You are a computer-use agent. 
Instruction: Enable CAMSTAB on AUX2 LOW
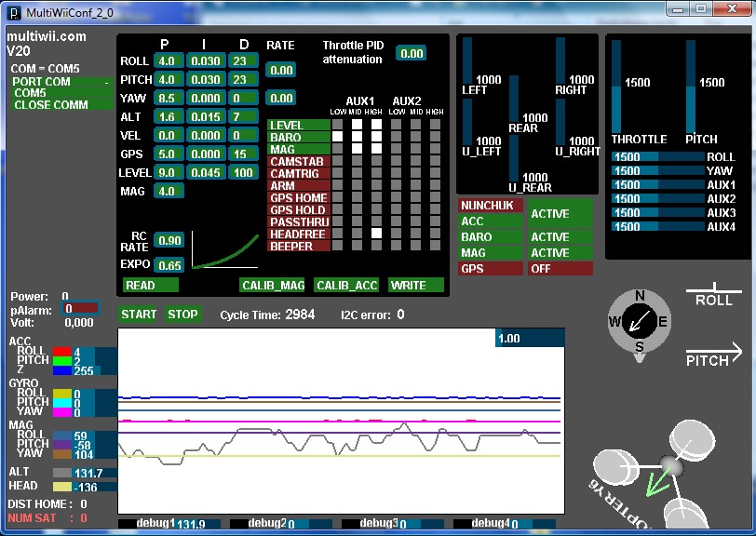point(397,161)
